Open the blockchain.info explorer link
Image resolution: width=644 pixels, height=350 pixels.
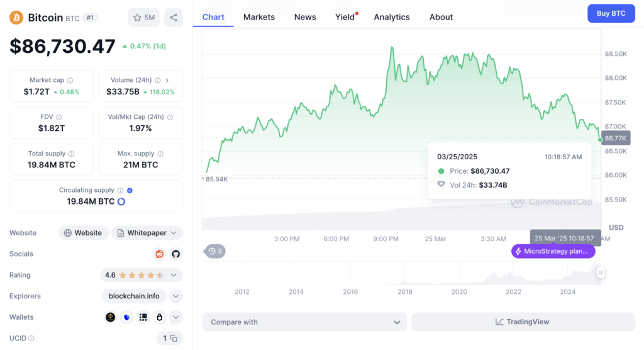coord(134,296)
